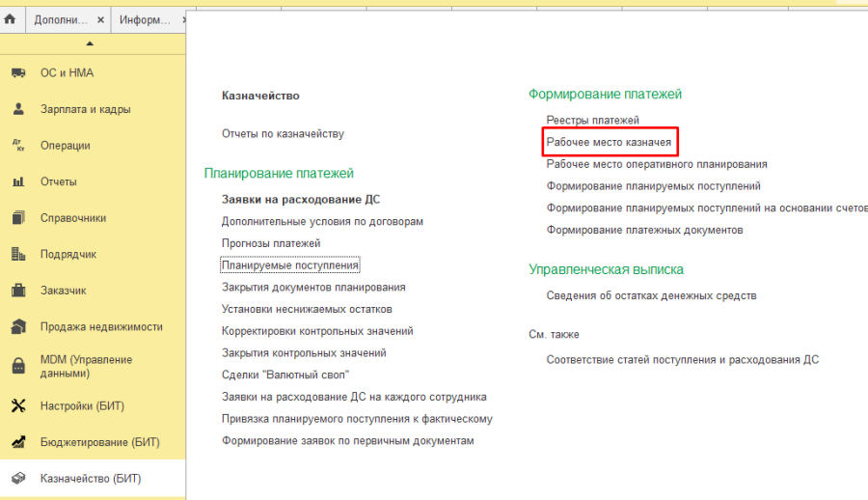The image size is (868, 500).
Task: Open Рабочее место казначея
Action: (x=609, y=142)
